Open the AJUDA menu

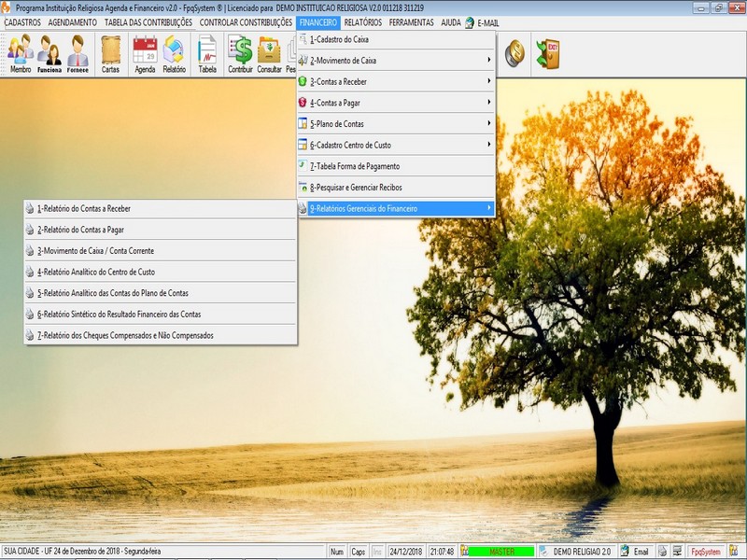coord(451,22)
